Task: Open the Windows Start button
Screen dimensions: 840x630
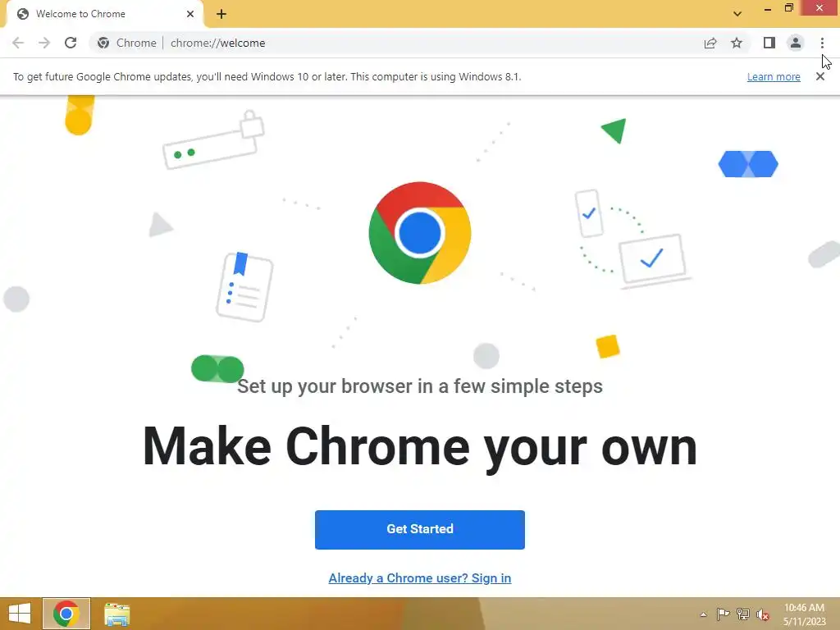Action: pyautogui.click(x=20, y=614)
